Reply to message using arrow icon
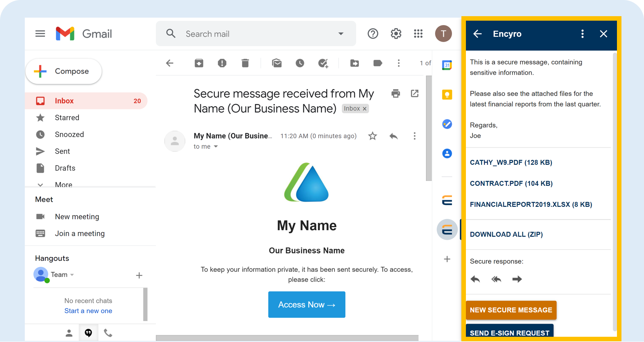This screenshot has height=342, width=644. 393,136
